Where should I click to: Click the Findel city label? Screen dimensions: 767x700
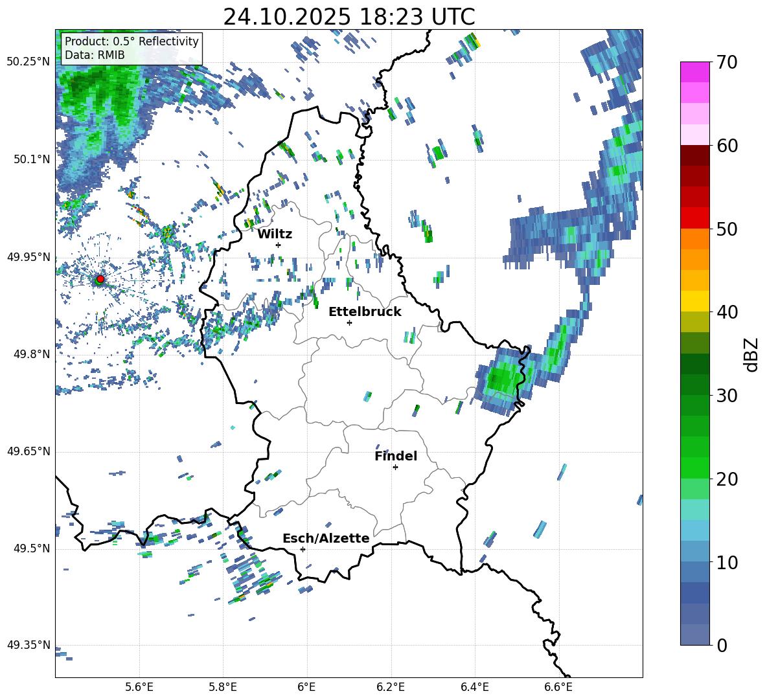pyautogui.click(x=396, y=456)
